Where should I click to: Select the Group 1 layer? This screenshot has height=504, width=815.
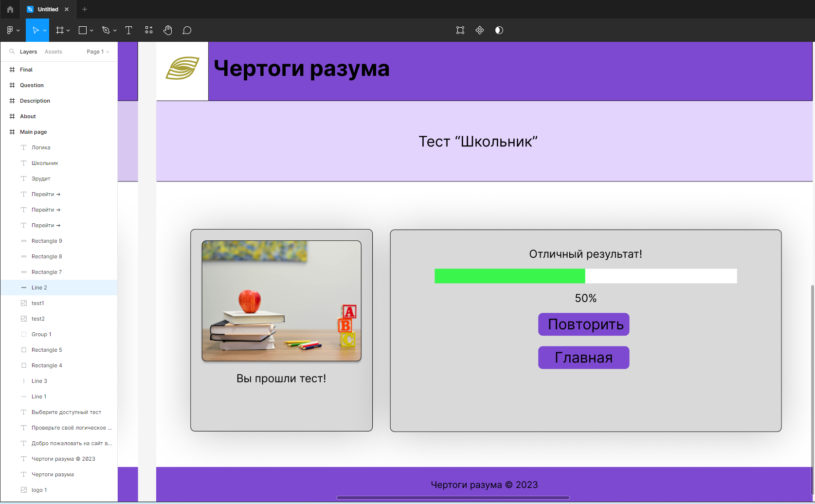[59, 334]
